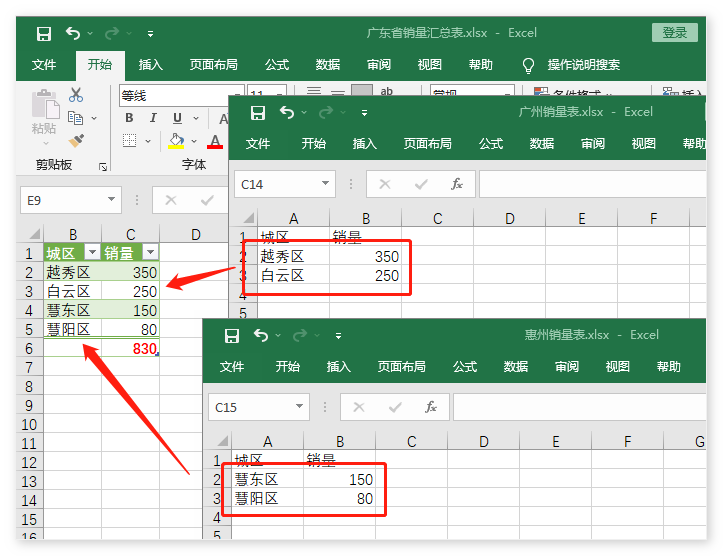723x556 pixels.
Task: Select the red total cell 830
Action: pos(130,348)
